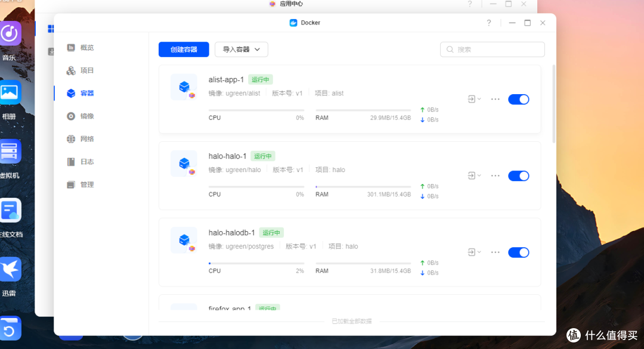Click the 项目: alist label
Image resolution: width=644 pixels, height=349 pixels.
[x=329, y=93]
